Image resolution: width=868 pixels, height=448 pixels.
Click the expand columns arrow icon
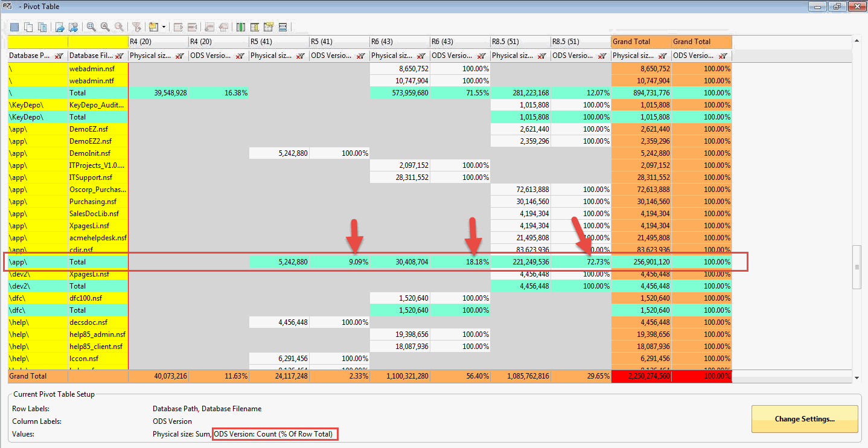(178, 27)
